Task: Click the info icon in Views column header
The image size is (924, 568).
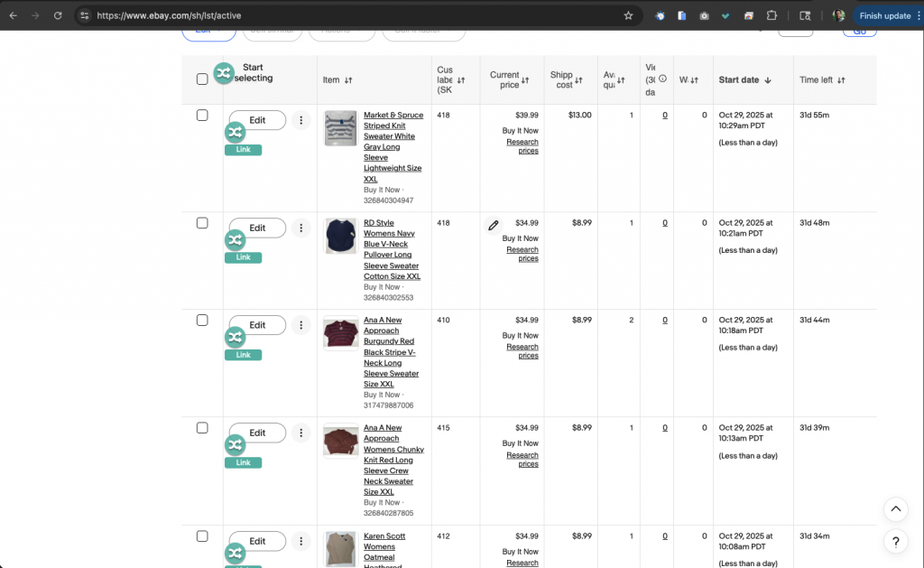Action: 662,79
